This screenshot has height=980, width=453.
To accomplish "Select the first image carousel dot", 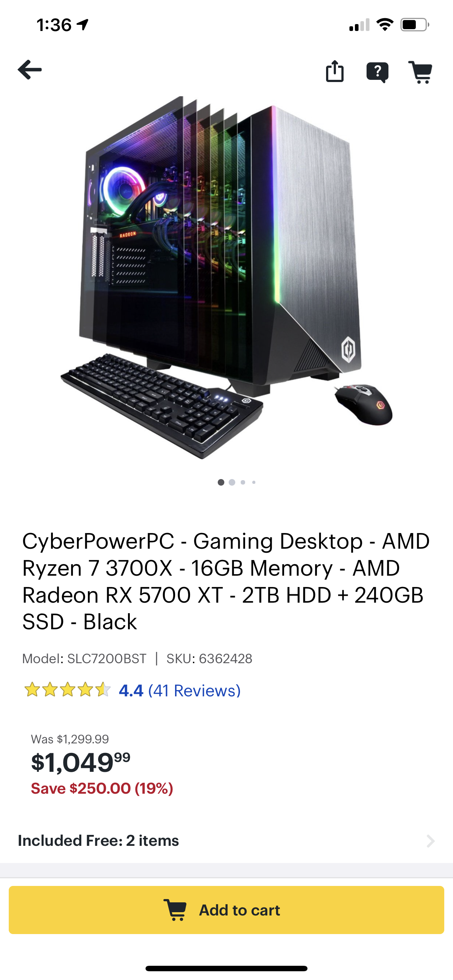I will pos(221,482).
